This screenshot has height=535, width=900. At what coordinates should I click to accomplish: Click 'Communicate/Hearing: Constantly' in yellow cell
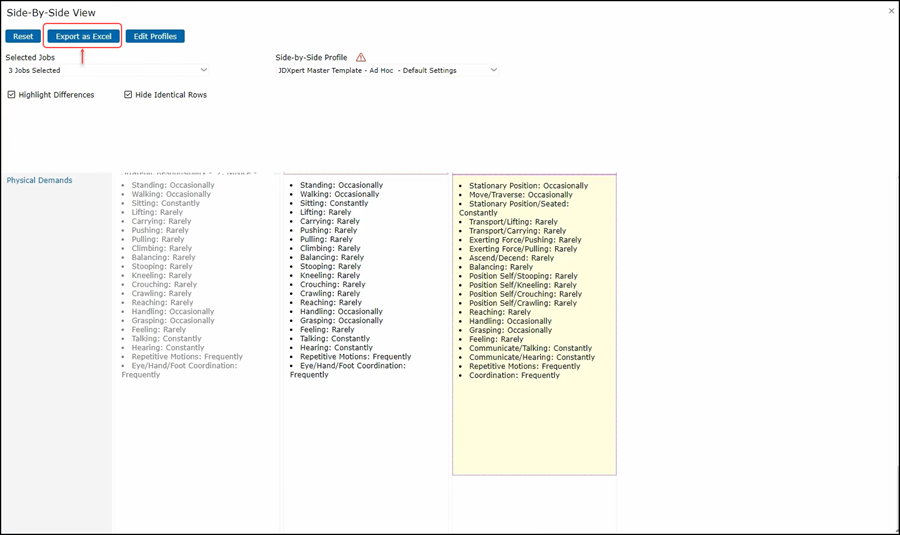click(x=531, y=357)
